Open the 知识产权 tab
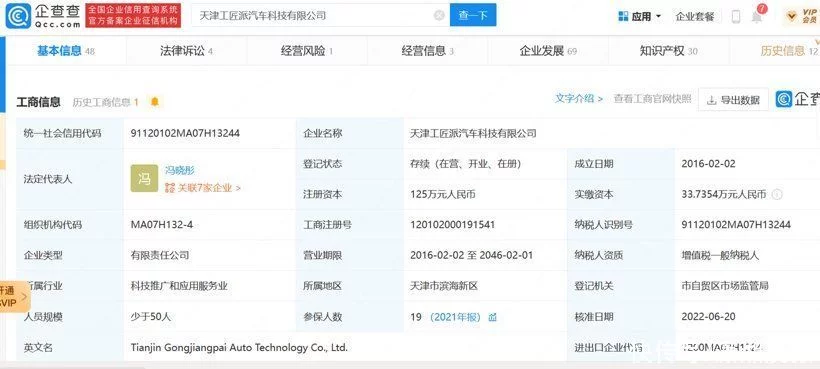This screenshot has width=820, height=369. 669,51
